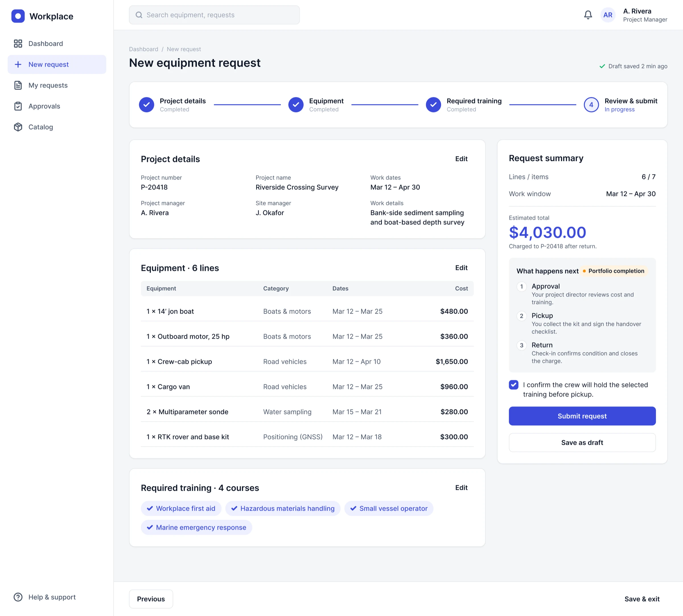Image resolution: width=683 pixels, height=616 pixels.
Task: Submit the equipment request
Action: coord(582,416)
